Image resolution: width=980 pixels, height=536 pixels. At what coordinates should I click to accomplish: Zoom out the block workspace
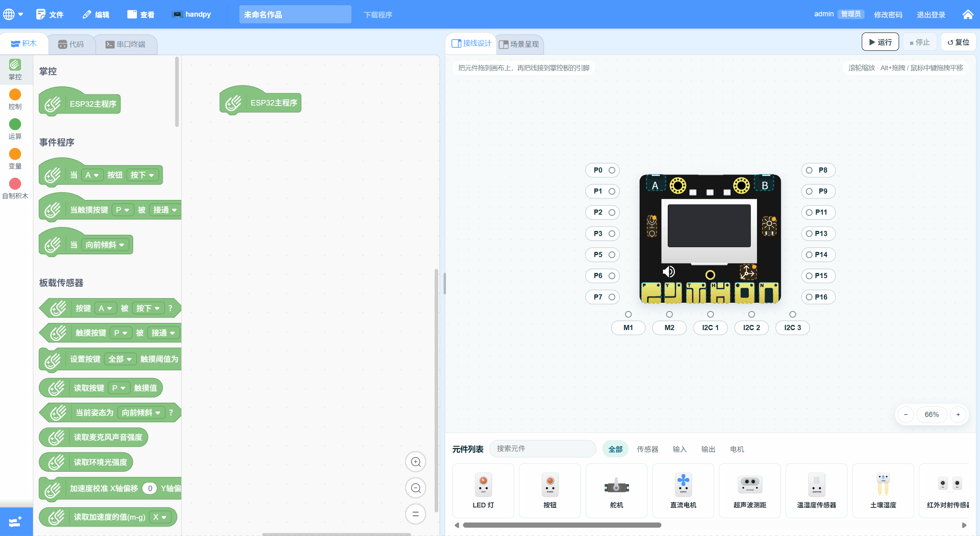(x=415, y=488)
